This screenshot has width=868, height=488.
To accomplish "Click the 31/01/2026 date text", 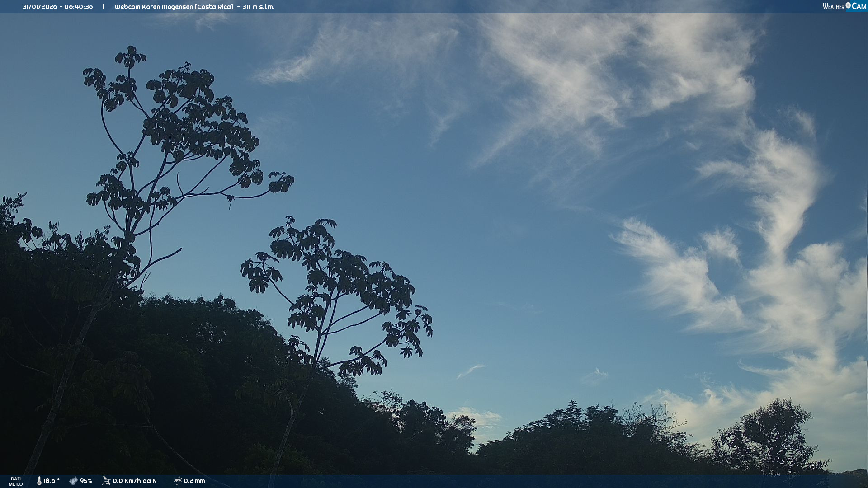I will pos(39,7).
